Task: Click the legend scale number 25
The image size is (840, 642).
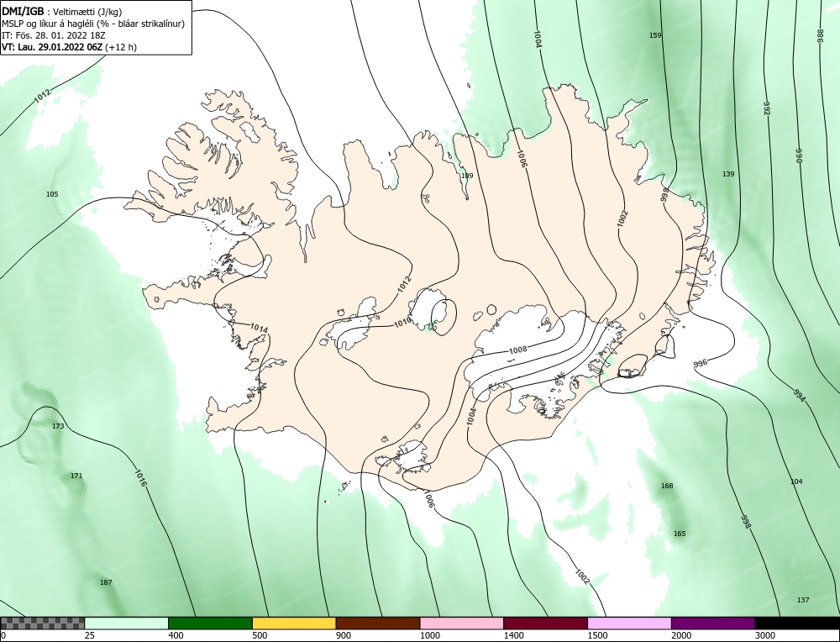Action: [x=90, y=635]
